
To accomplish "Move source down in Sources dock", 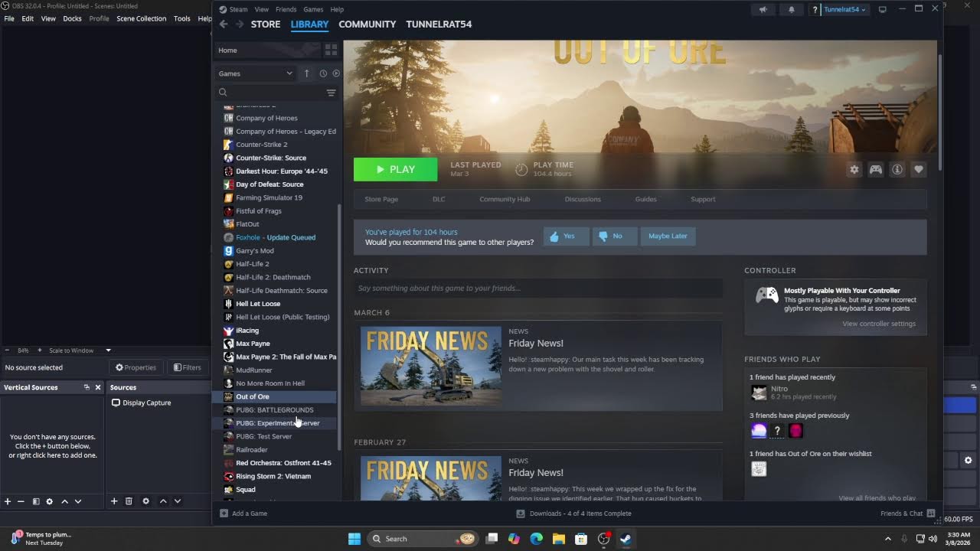I will coord(178,501).
